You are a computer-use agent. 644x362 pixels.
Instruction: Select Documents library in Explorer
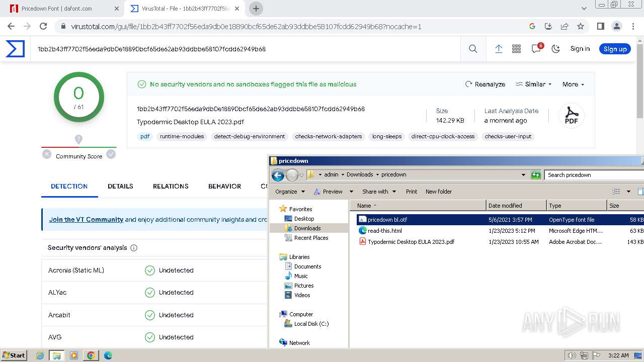(307, 266)
